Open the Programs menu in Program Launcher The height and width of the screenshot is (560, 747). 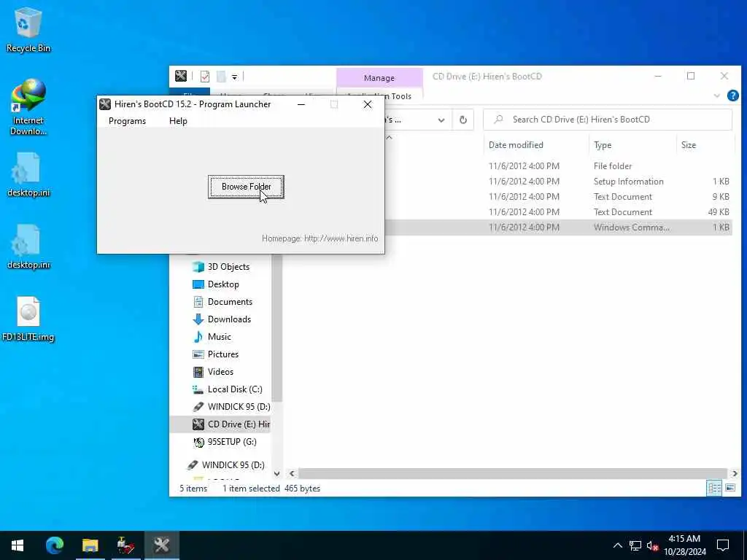coord(127,121)
